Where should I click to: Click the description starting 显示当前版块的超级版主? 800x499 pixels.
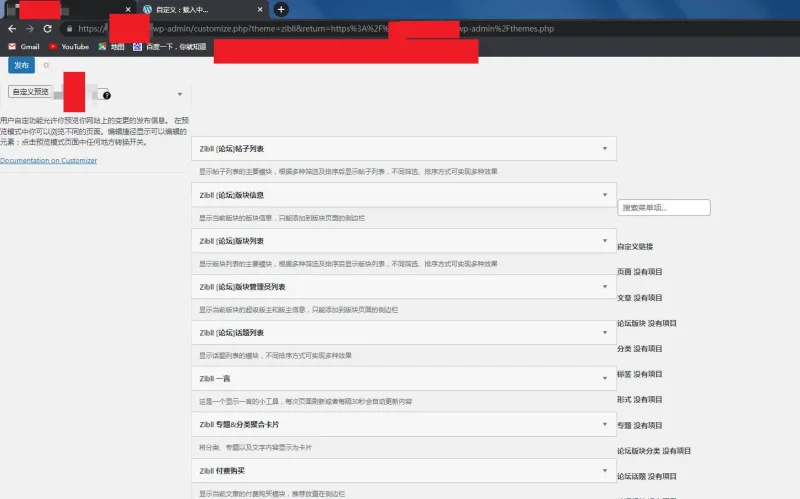coord(298,310)
